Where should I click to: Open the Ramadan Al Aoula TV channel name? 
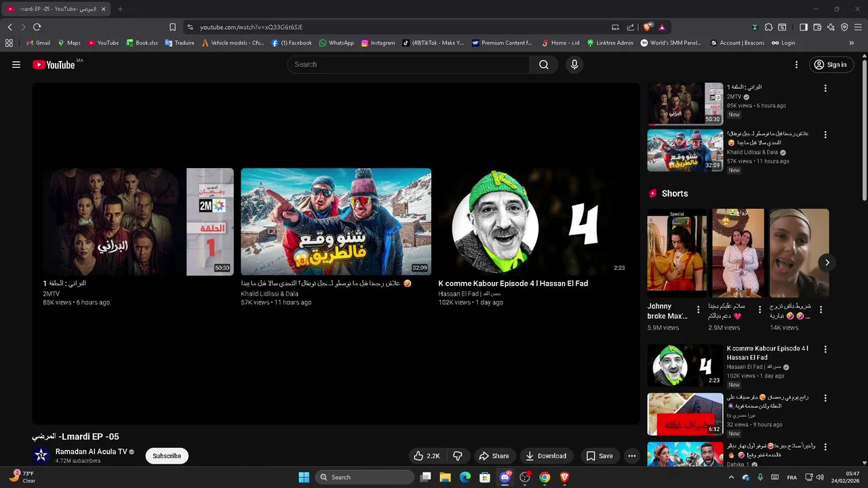(x=91, y=451)
